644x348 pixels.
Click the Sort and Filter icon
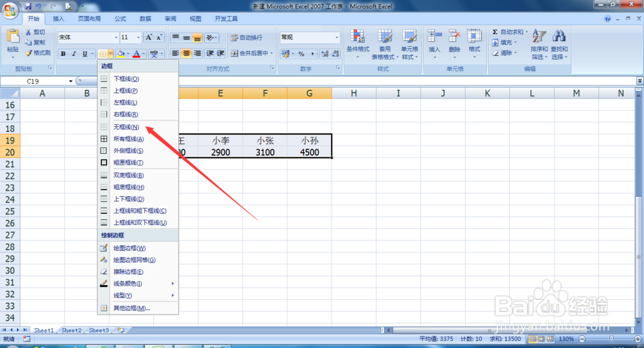(x=539, y=36)
